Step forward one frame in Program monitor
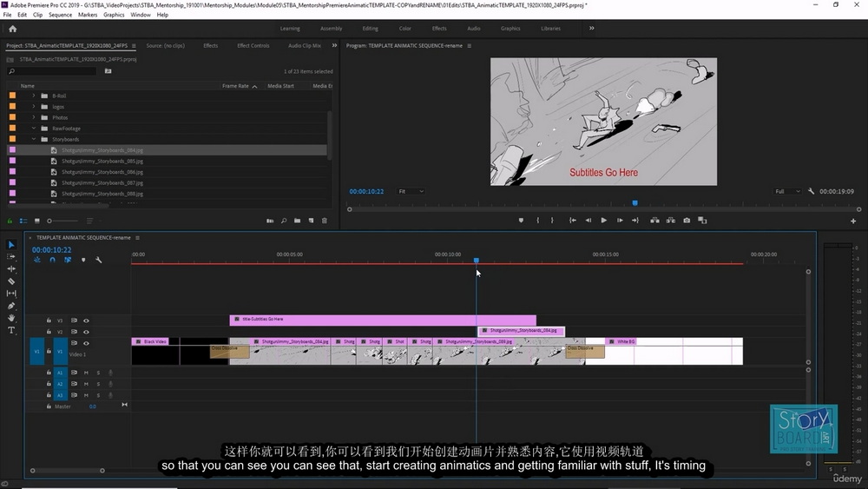The width and height of the screenshot is (868, 489). tap(620, 221)
